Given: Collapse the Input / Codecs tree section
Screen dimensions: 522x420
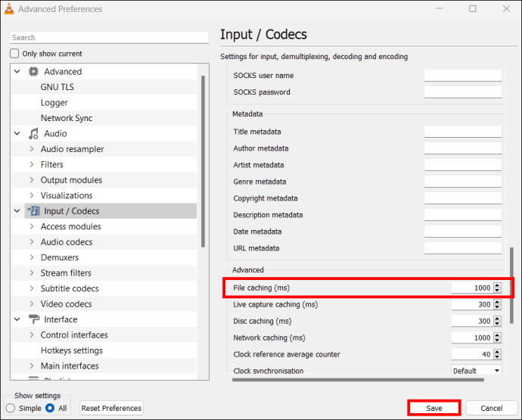Looking at the screenshot, I should [x=17, y=211].
